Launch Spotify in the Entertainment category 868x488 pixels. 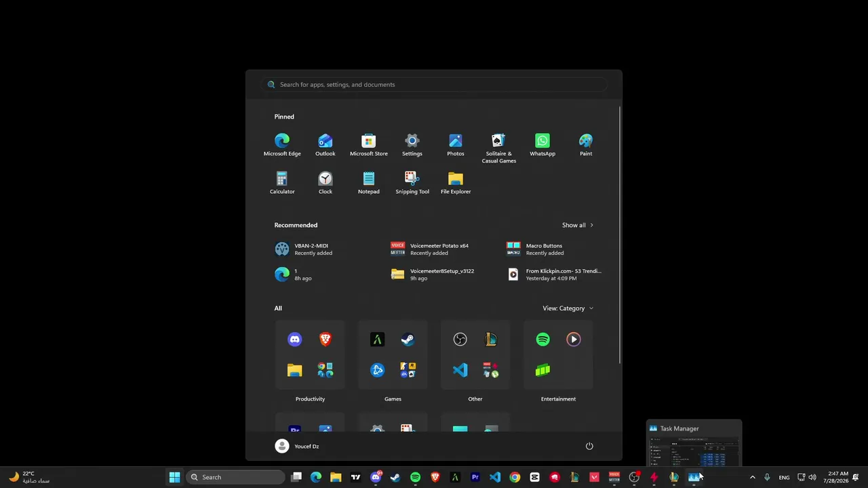click(542, 340)
